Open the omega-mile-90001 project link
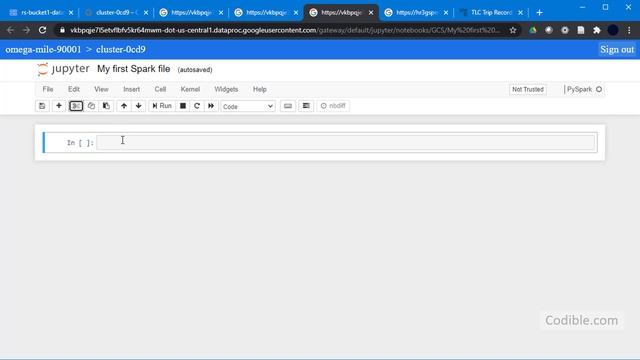Screen dimensions: 640x360 tap(43, 49)
